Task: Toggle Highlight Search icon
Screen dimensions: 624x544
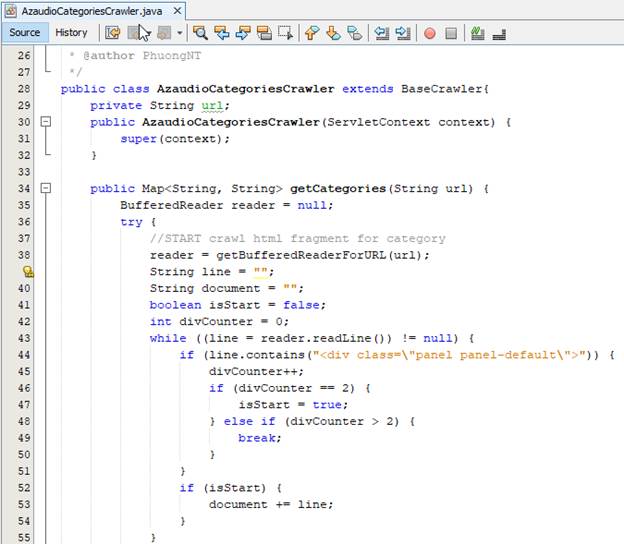Action: pyautogui.click(x=264, y=33)
